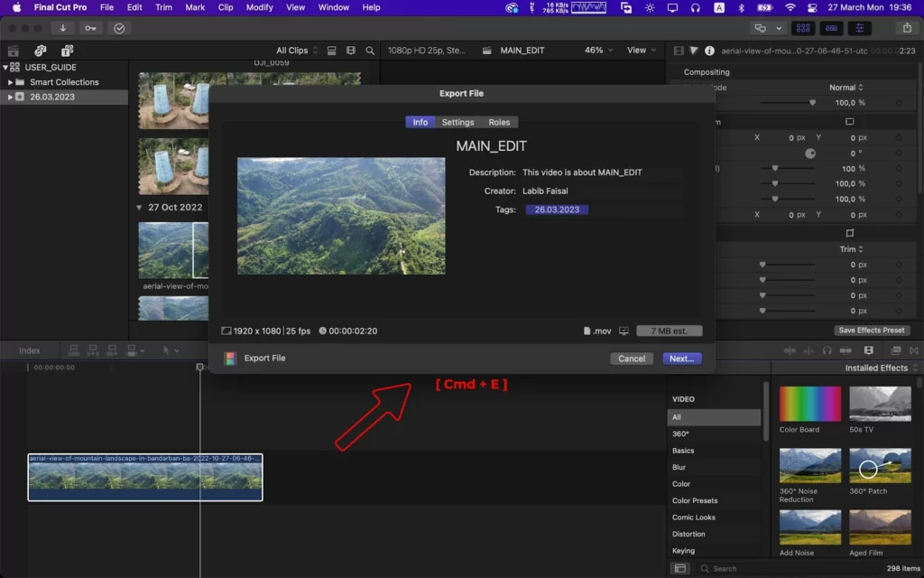Toggle the browser panel visibility button
Viewport: 924px width, 578px height.
pyautogui.click(x=802, y=28)
